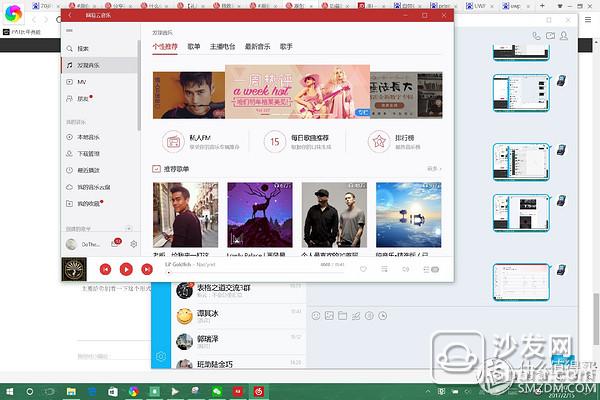Click the song progress bar
Image resolution: width=600 pixels, height=400 pixels.
click(254, 273)
